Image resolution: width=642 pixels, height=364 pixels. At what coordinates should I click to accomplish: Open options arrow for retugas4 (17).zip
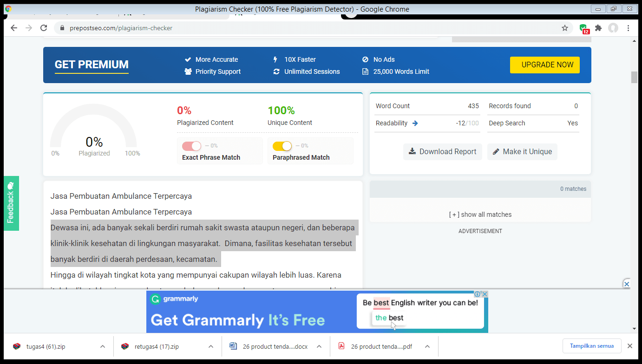211,346
